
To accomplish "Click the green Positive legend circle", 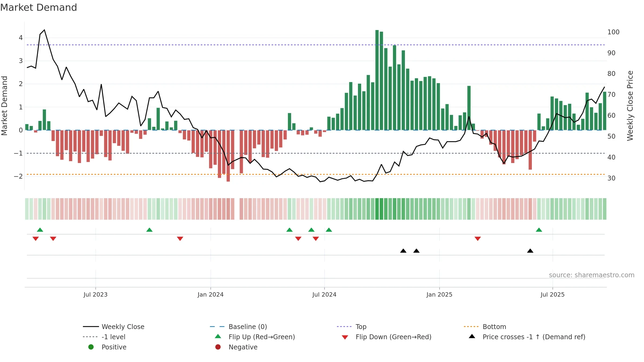I will coord(91,347).
